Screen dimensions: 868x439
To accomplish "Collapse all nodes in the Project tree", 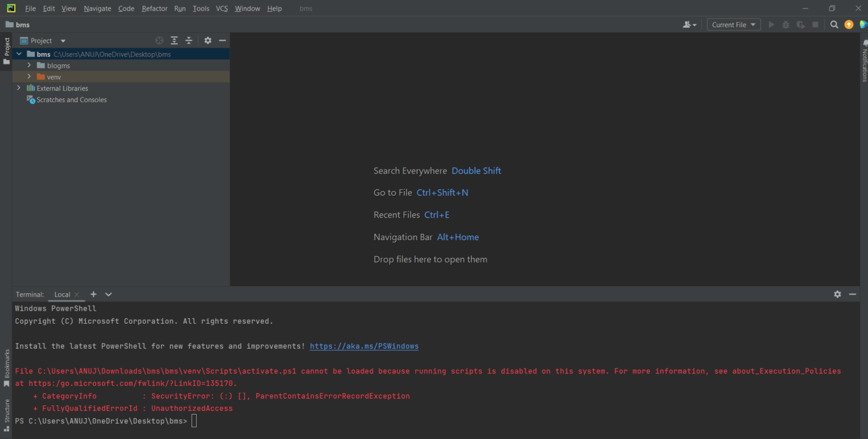I will pos(189,40).
